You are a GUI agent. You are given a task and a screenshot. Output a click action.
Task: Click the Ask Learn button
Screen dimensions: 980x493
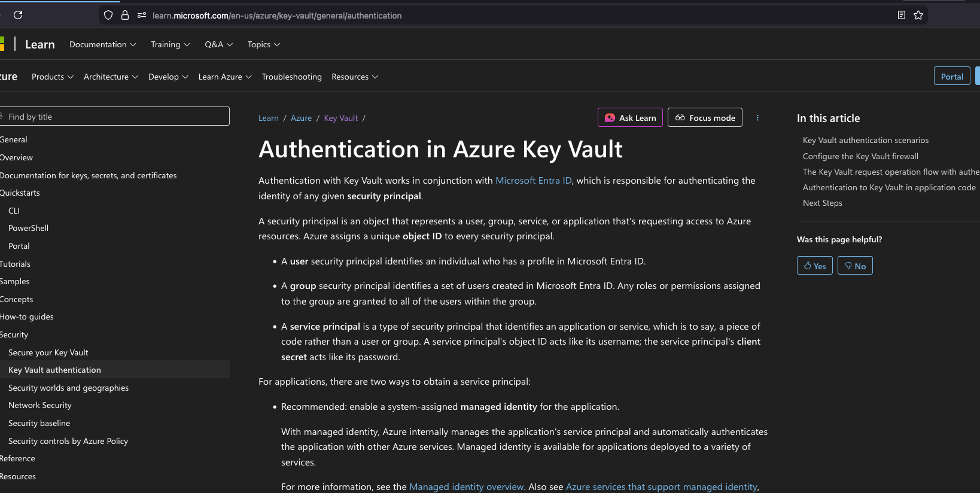(x=630, y=117)
